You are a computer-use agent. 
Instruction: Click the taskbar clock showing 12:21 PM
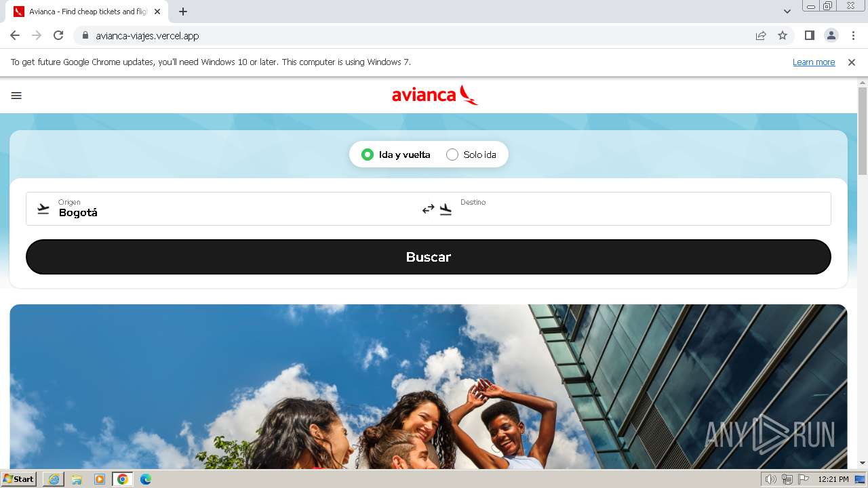click(x=833, y=479)
